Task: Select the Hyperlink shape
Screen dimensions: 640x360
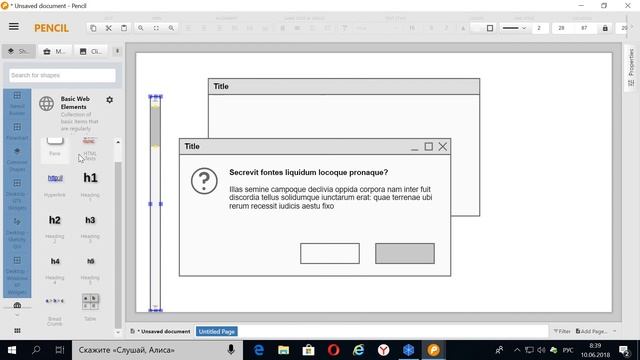Action: [55, 185]
